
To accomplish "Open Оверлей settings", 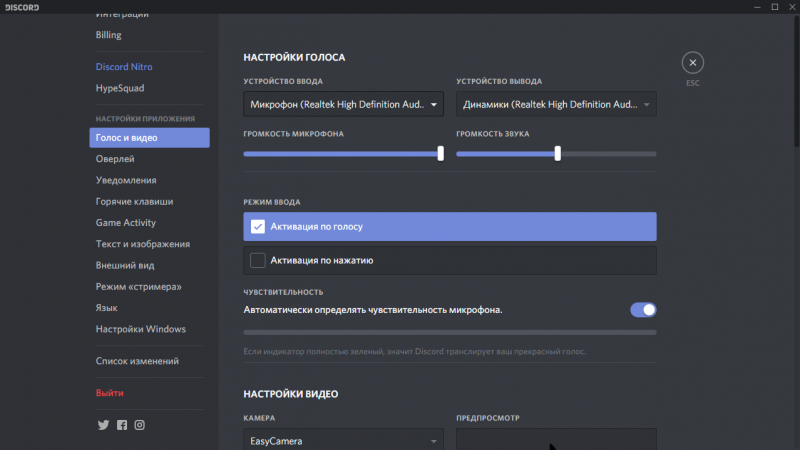I will tap(115, 159).
